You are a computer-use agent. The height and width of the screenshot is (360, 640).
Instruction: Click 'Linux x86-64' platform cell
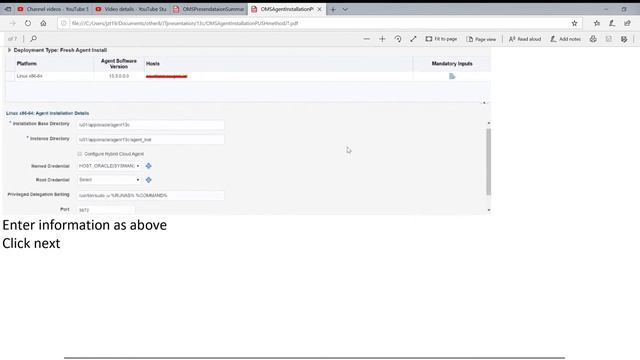pos(29,76)
